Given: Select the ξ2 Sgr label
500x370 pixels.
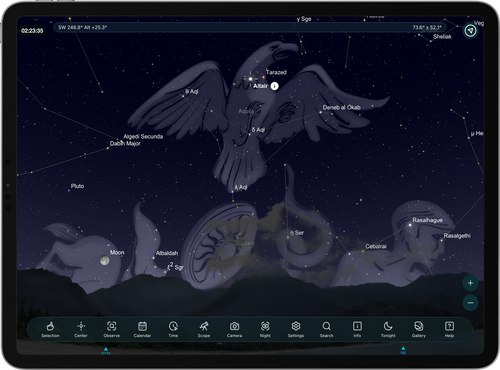Looking at the screenshot, I should pyautogui.click(x=175, y=267).
